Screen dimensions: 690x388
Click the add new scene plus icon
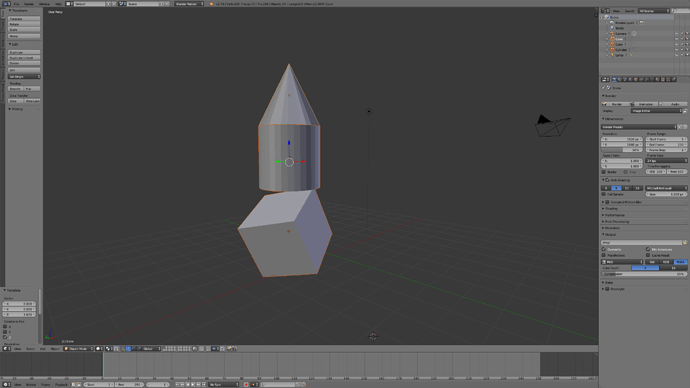tap(161, 4)
